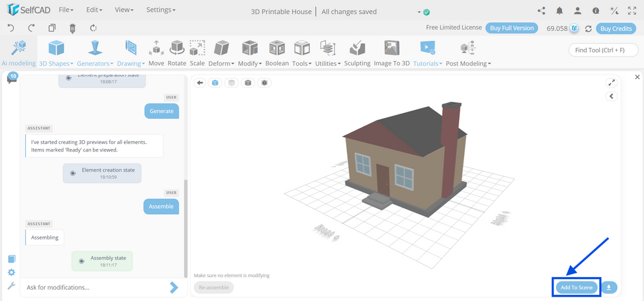Open the 3D Shapes dropdown

pos(56,53)
